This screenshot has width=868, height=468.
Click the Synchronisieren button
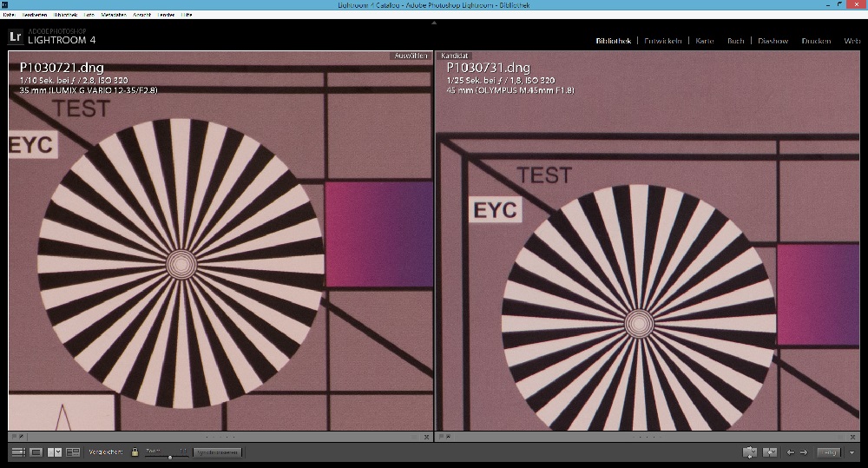pos(218,452)
